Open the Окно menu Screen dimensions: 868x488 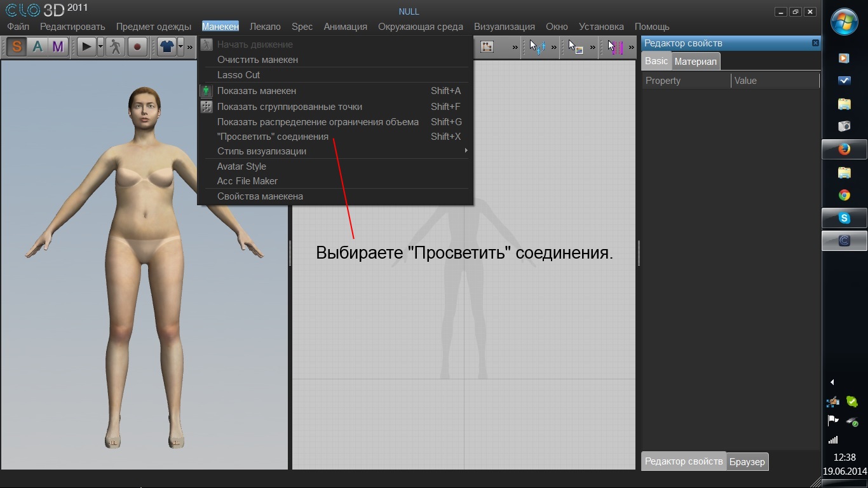(x=557, y=27)
